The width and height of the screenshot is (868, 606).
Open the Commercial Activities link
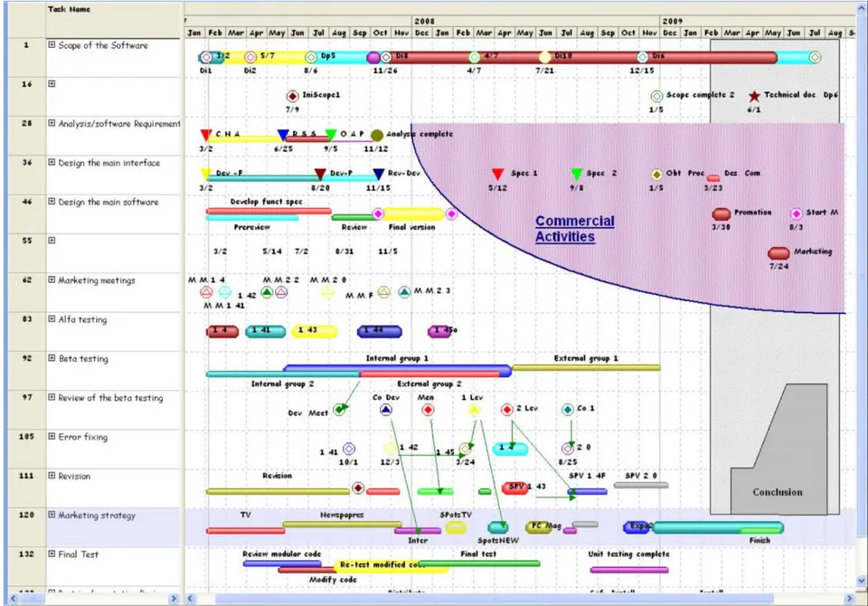point(575,229)
